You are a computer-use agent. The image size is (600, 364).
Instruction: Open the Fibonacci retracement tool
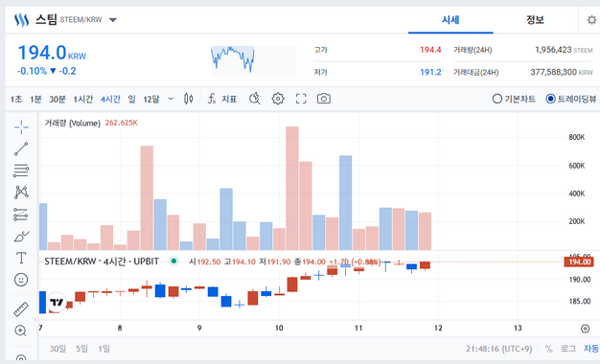coord(21,171)
